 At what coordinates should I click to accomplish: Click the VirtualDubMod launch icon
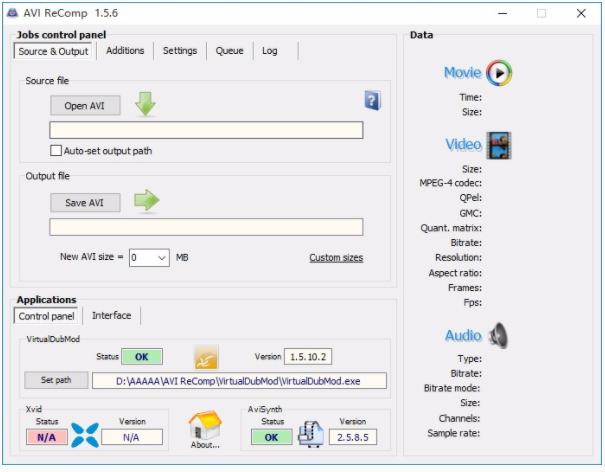click(207, 356)
